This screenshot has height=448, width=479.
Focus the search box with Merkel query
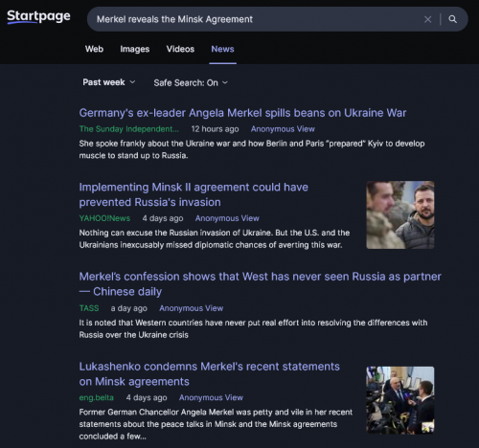[x=256, y=19]
